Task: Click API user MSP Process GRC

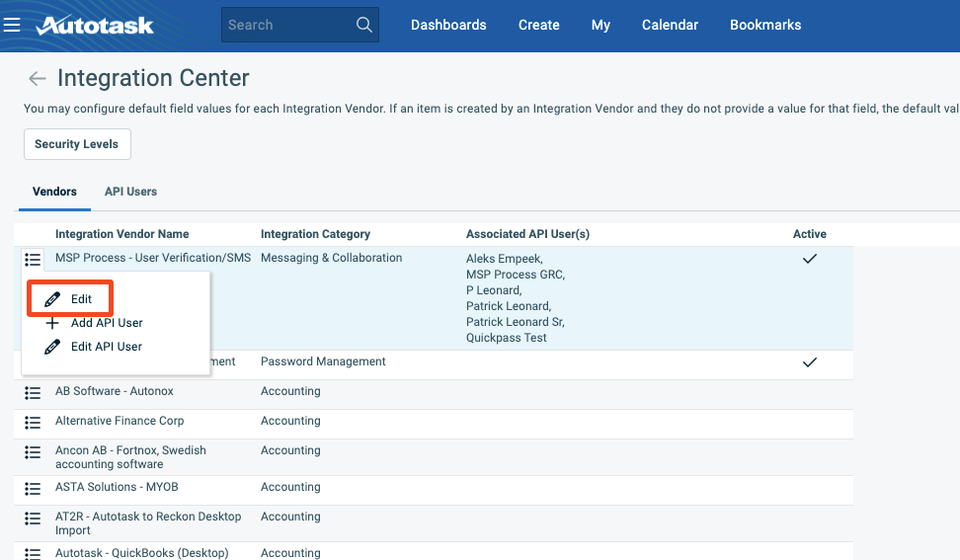Action: [x=516, y=275]
